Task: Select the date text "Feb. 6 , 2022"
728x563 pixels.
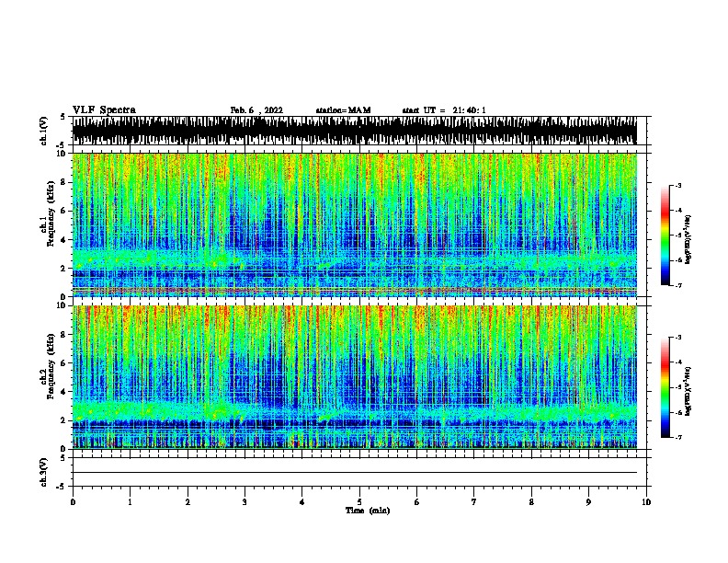Action: [256, 110]
